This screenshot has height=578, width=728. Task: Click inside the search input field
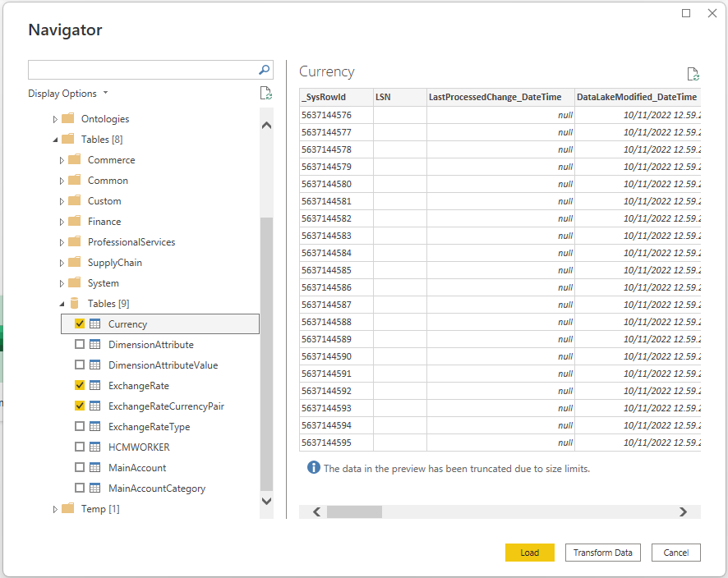click(140, 69)
